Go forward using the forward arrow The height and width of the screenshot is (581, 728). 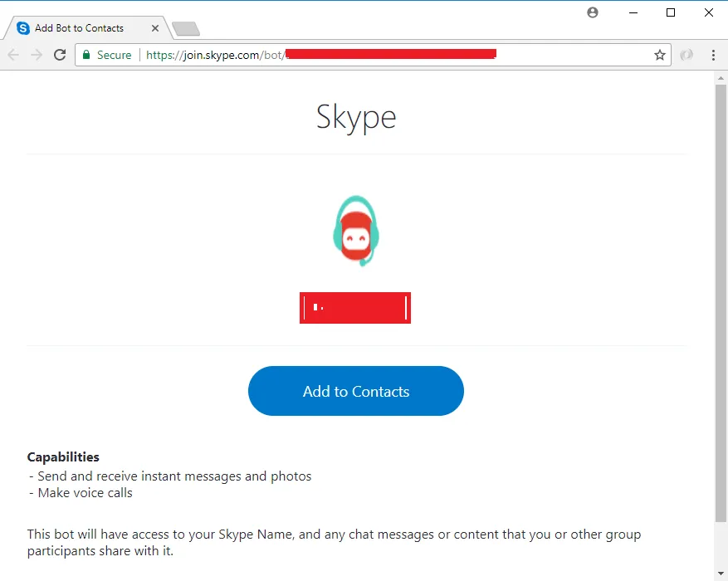37,55
